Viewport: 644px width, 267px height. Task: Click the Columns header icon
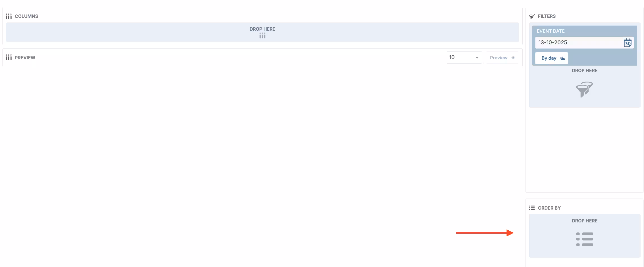click(9, 16)
